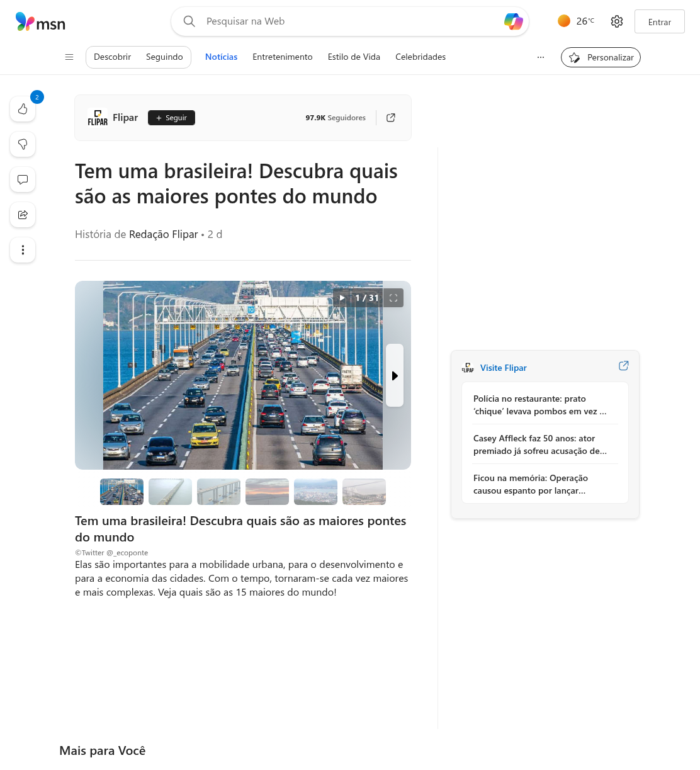Screen dimensions: 700x770
Task: Open the Visite Flipar link
Action: pos(504,368)
